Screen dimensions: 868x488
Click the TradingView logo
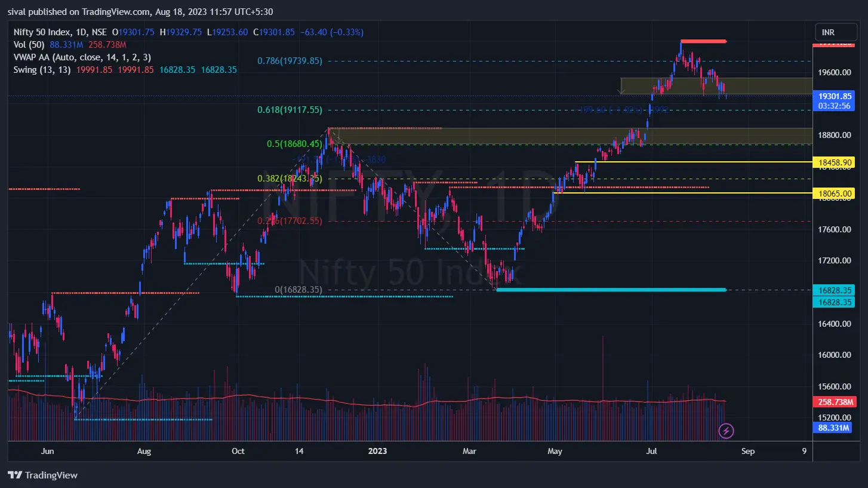pyautogui.click(x=42, y=475)
